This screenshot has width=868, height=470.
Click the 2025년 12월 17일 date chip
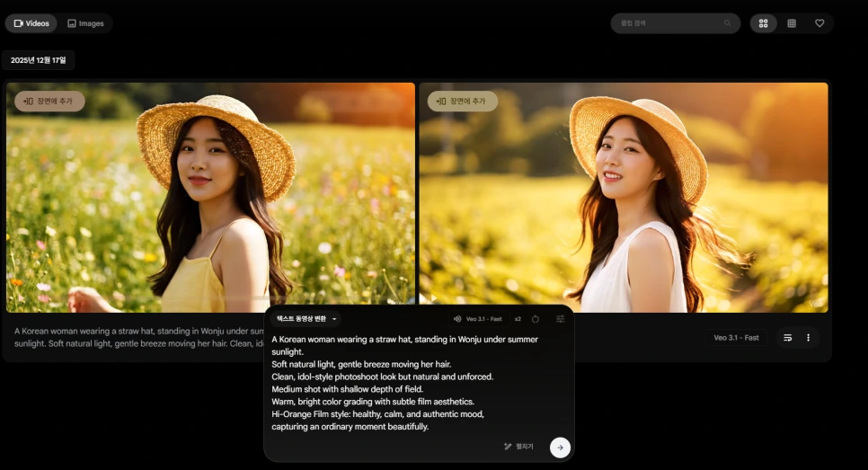(x=39, y=60)
